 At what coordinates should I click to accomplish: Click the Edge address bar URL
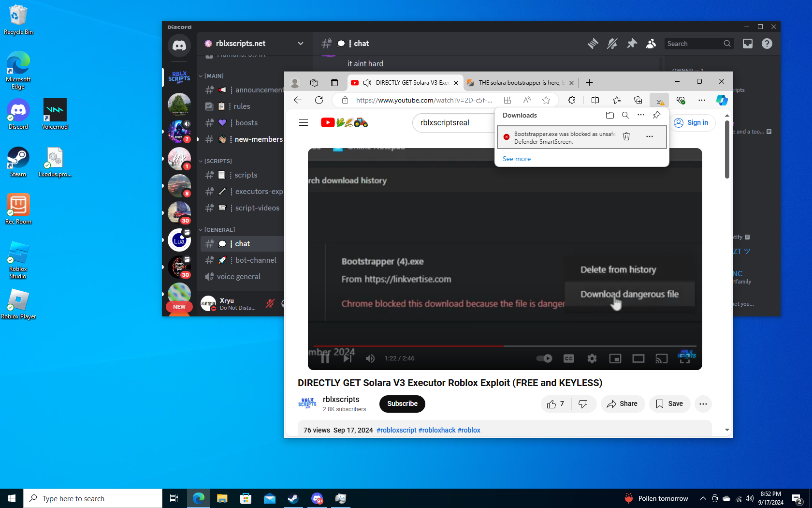point(424,100)
